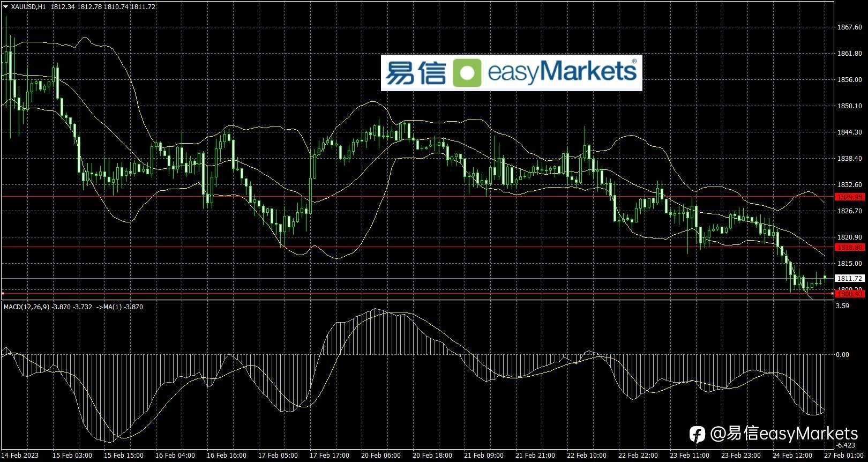Click the 1820.90 price axis label
868x462 pixels.
850,237
